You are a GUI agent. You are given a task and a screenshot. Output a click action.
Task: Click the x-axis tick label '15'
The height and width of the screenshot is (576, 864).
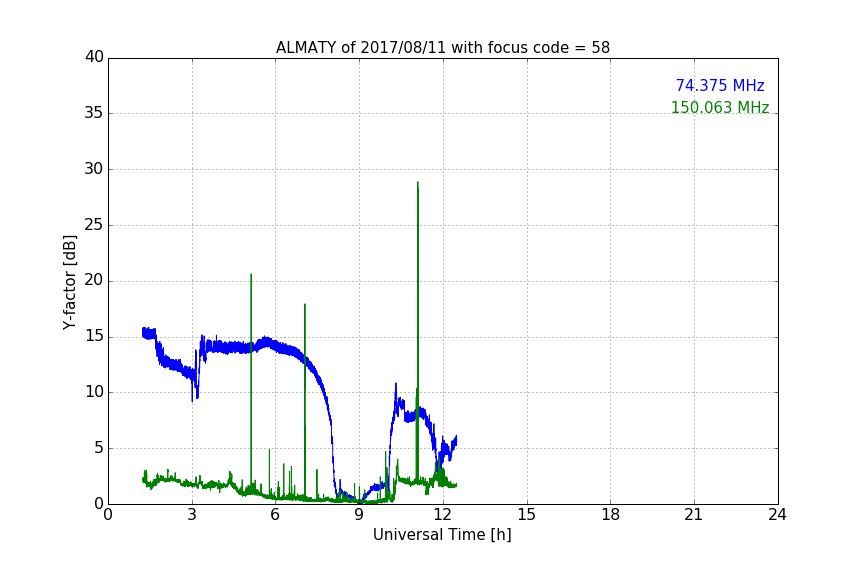[526, 515]
